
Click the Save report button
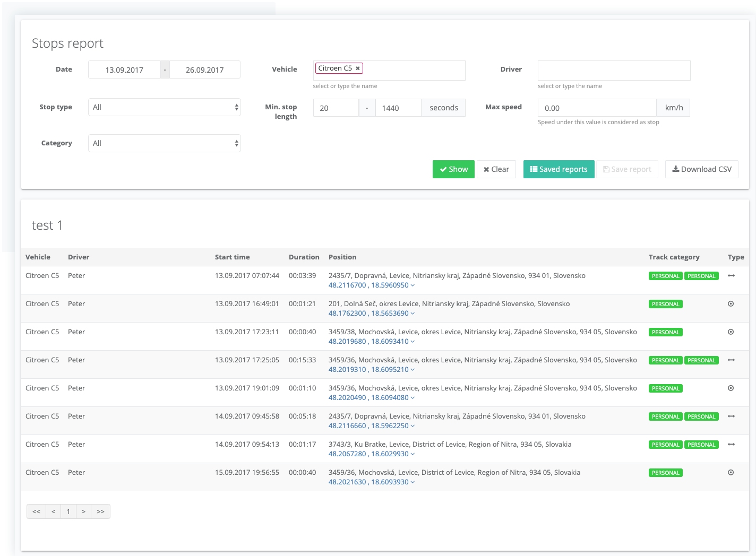627,169
